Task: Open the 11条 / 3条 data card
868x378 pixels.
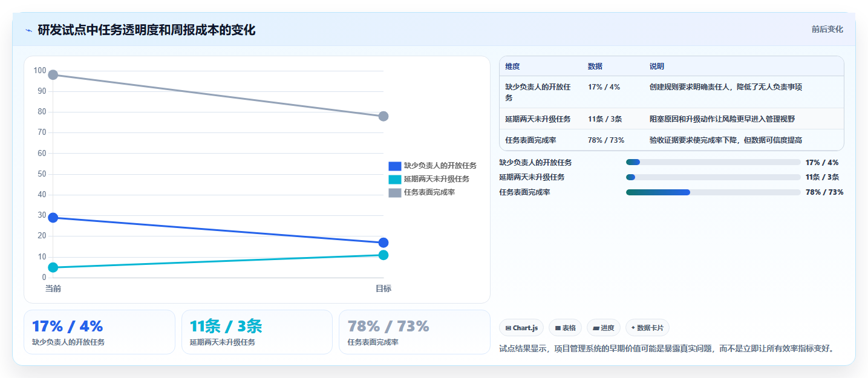Action: coord(257,332)
